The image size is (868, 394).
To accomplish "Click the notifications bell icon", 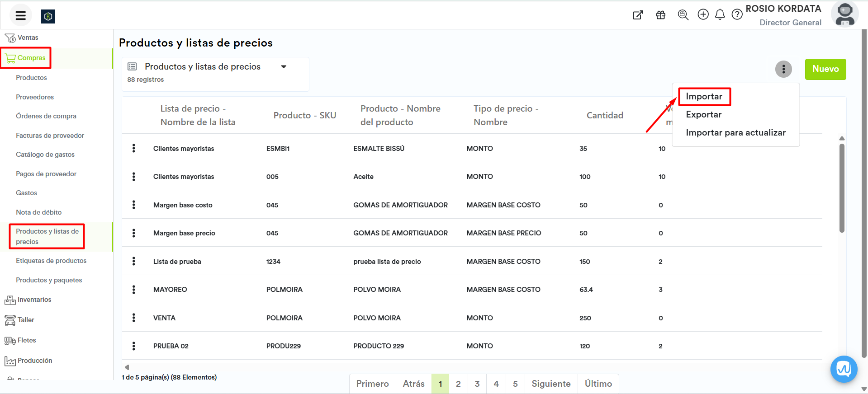I will click(x=720, y=15).
